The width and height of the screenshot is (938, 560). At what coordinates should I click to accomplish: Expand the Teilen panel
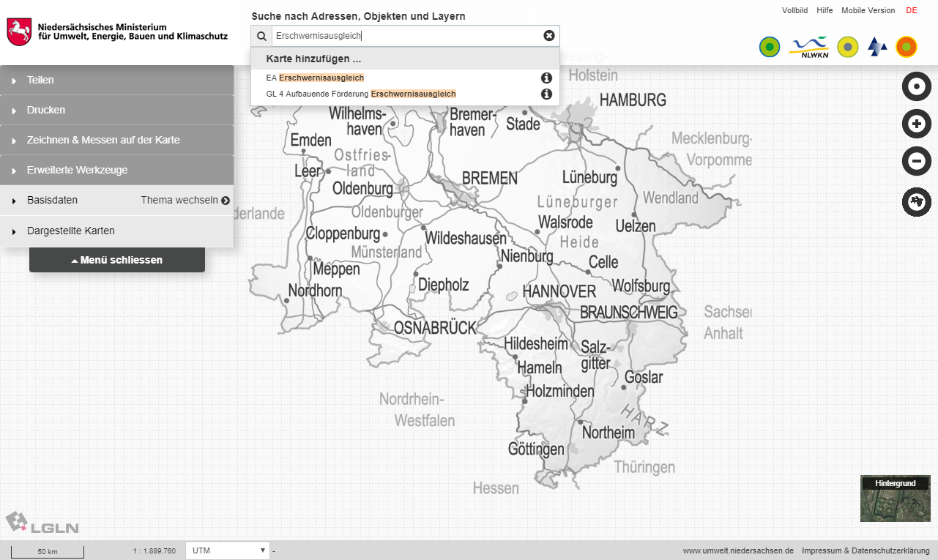tap(117, 81)
